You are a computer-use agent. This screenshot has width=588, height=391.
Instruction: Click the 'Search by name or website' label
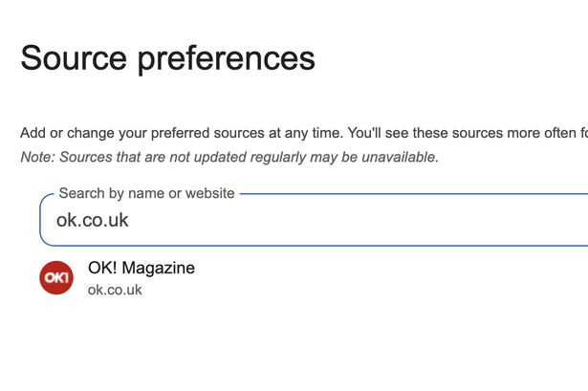(x=146, y=193)
